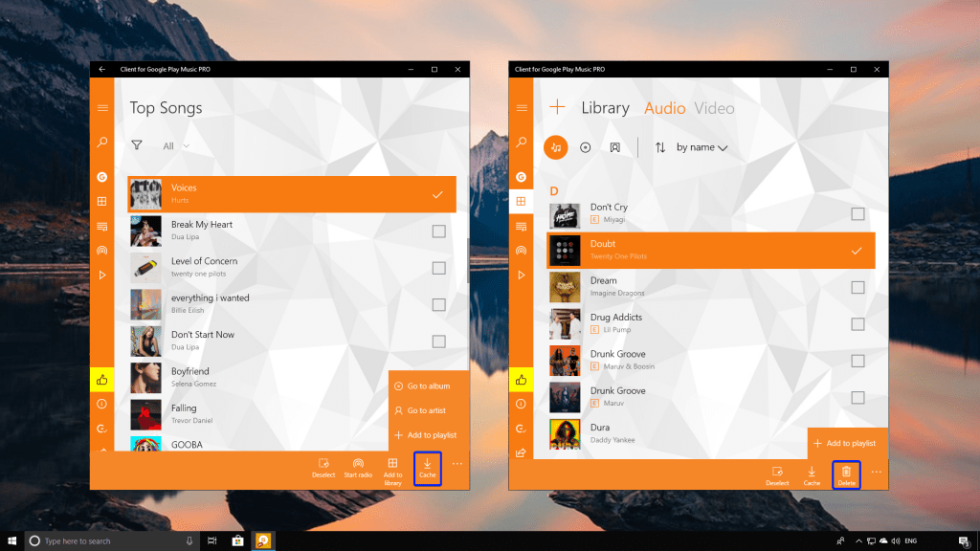Expand the 'by name' sort dropdown
The height and width of the screenshot is (551, 980).
pos(702,147)
